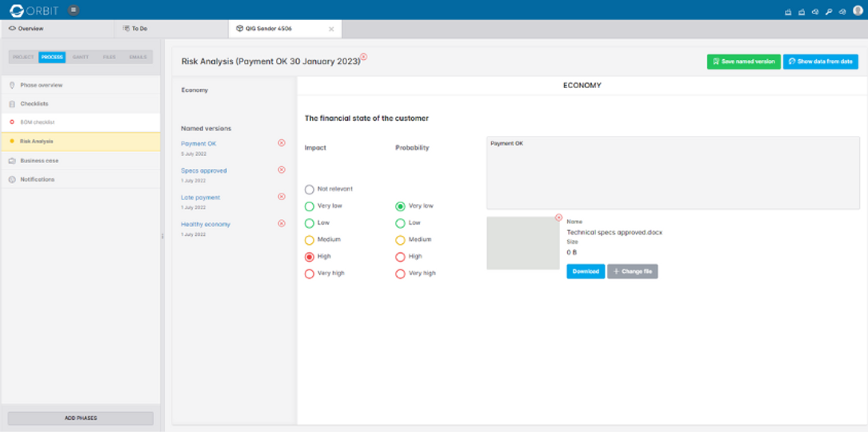Set Impact to Very high
This screenshot has width=868, height=432.
(x=310, y=274)
